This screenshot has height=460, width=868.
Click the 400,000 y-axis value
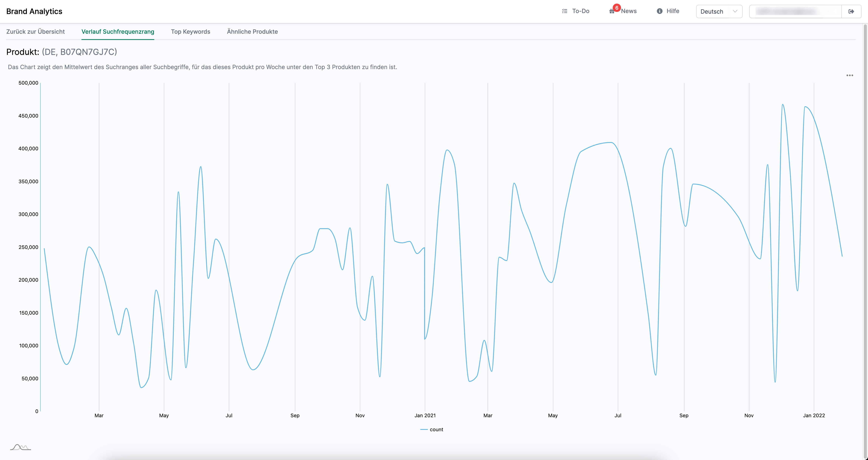point(28,149)
